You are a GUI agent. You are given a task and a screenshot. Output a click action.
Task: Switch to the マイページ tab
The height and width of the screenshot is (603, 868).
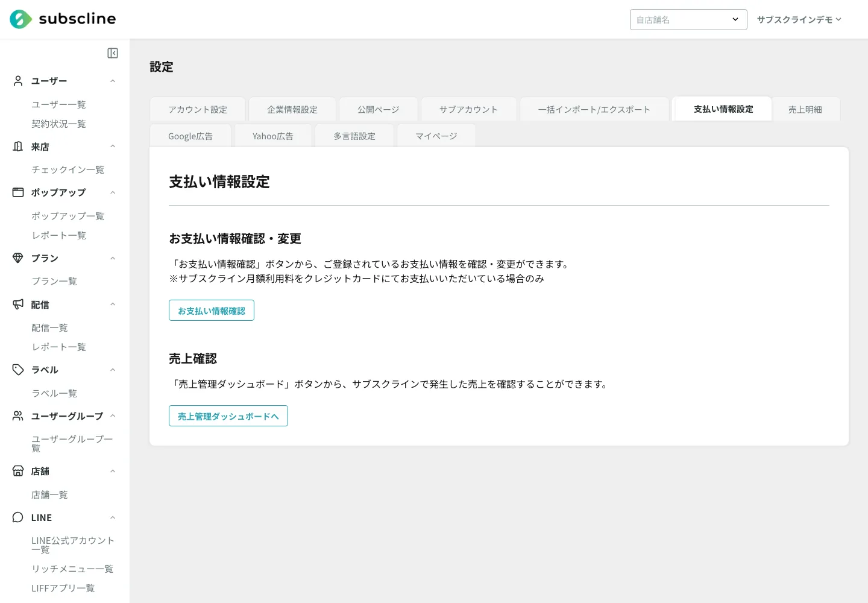point(436,136)
